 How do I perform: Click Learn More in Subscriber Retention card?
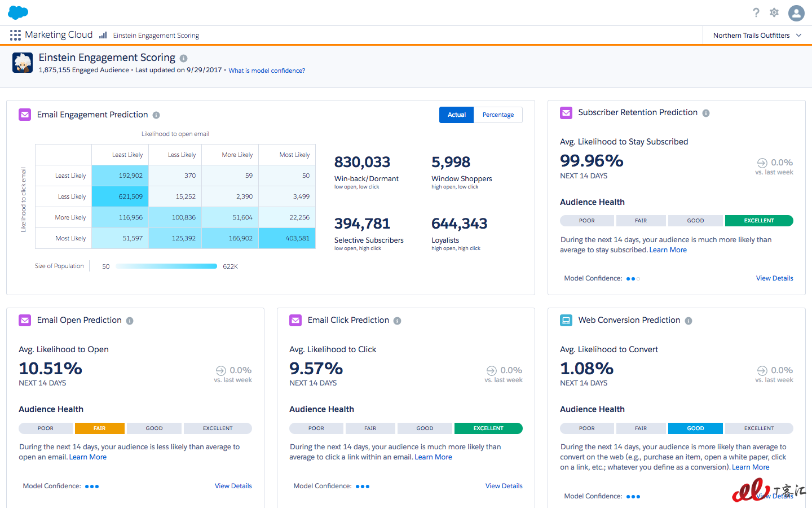click(x=668, y=250)
